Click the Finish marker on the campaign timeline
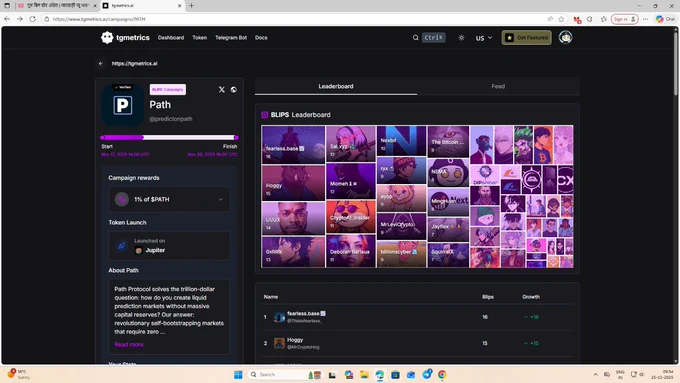 (236, 137)
